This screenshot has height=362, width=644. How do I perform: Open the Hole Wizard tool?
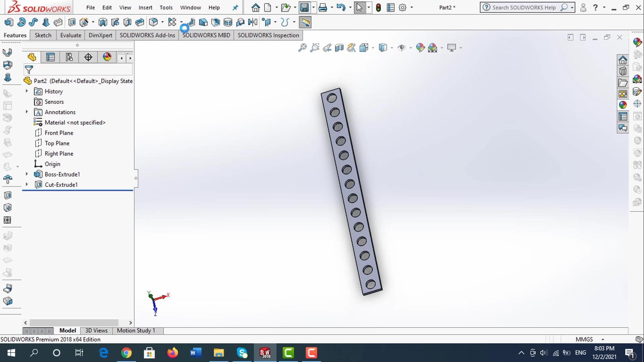(x=84, y=22)
